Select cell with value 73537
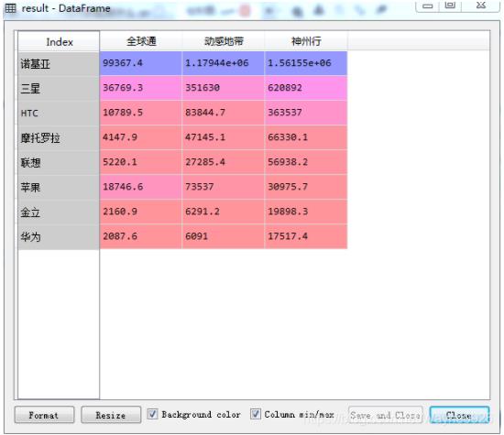Screen dimensions: 504x435 224,187
